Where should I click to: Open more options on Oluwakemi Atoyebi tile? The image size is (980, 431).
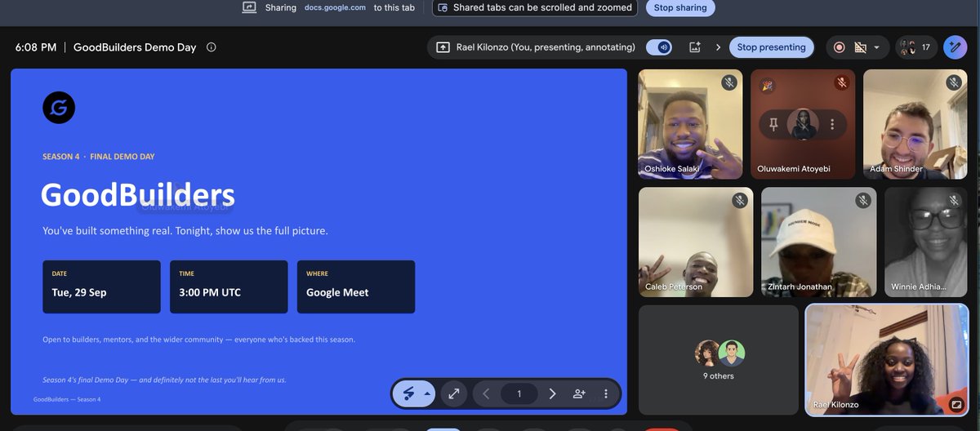tap(832, 124)
